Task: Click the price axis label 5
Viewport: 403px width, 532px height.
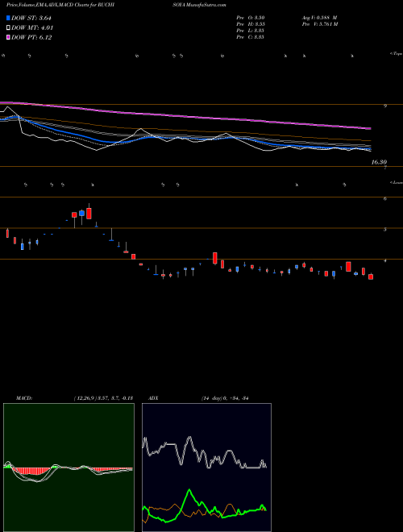Action: coord(385,230)
